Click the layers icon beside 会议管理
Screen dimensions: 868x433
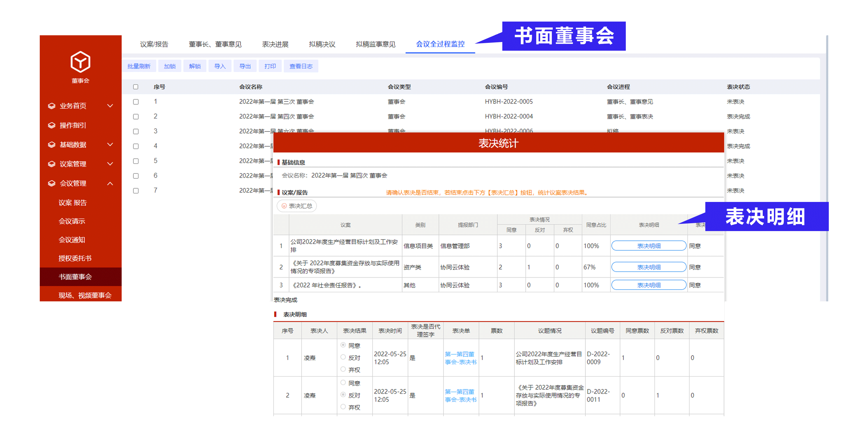(x=52, y=183)
